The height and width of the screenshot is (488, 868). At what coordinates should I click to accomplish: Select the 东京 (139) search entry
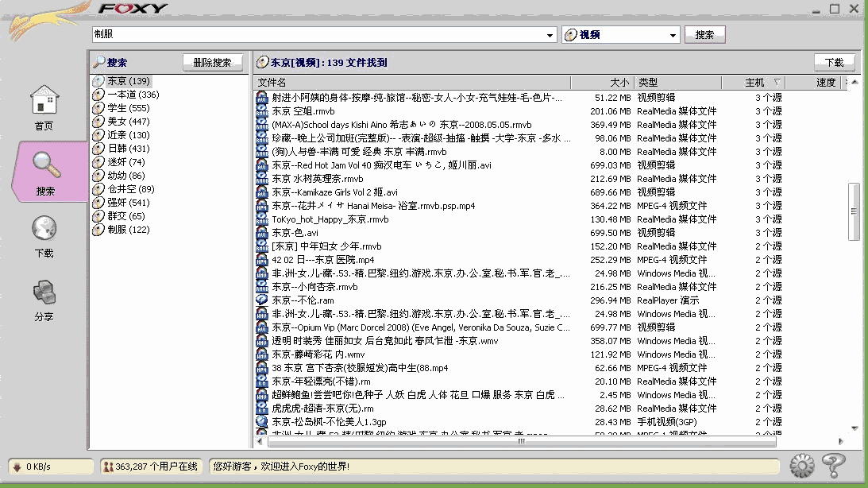(x=128, y=81)
